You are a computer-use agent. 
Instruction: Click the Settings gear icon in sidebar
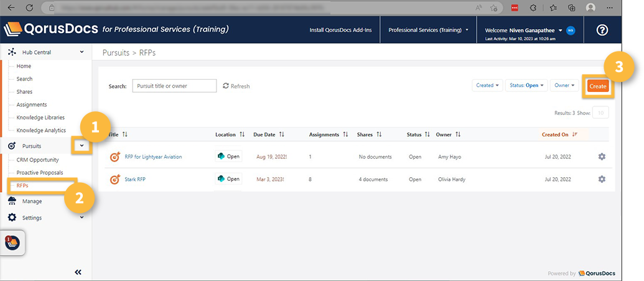pos(12,218)
